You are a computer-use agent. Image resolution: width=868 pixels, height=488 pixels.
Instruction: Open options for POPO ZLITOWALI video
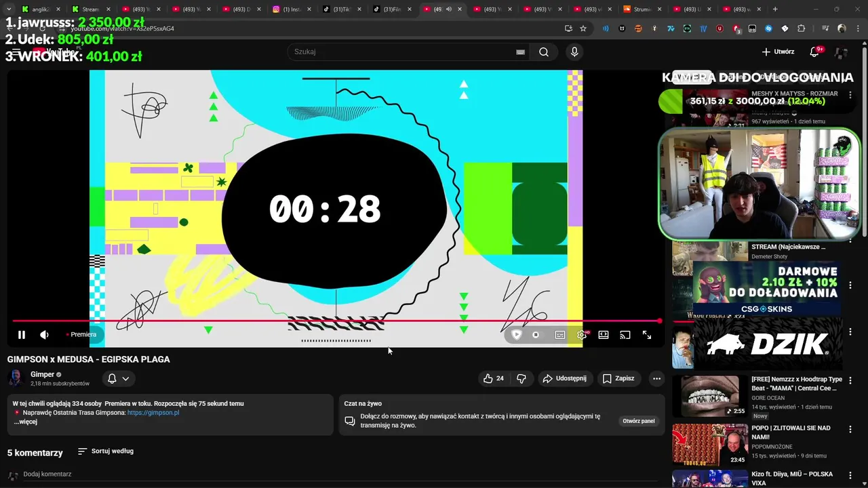click(x=850, y=429)
